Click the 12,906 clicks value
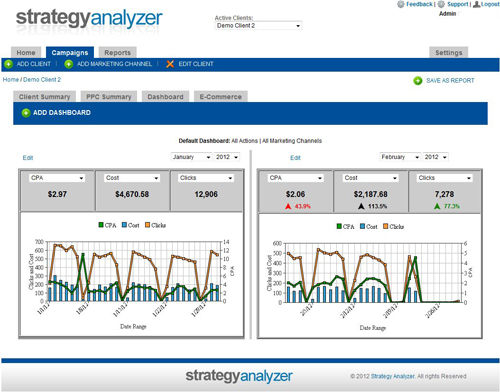 point(206,194)
